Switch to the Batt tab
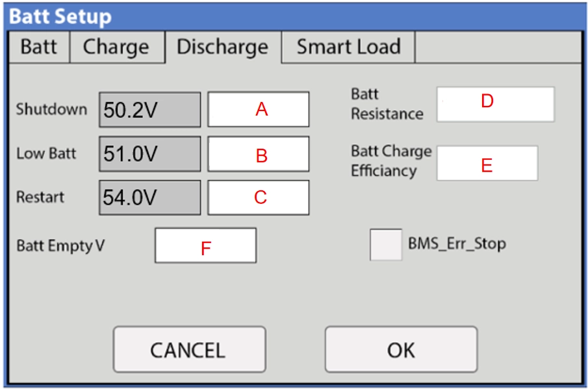This screenshot has width=588, height=389. pos(39,47)
